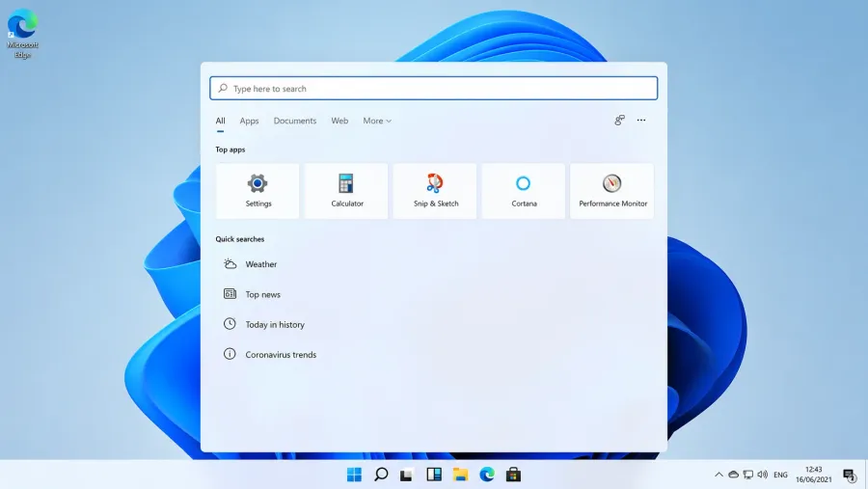Click the taskbar Search magnifier icon
The image size is (868, 489).
381,475
